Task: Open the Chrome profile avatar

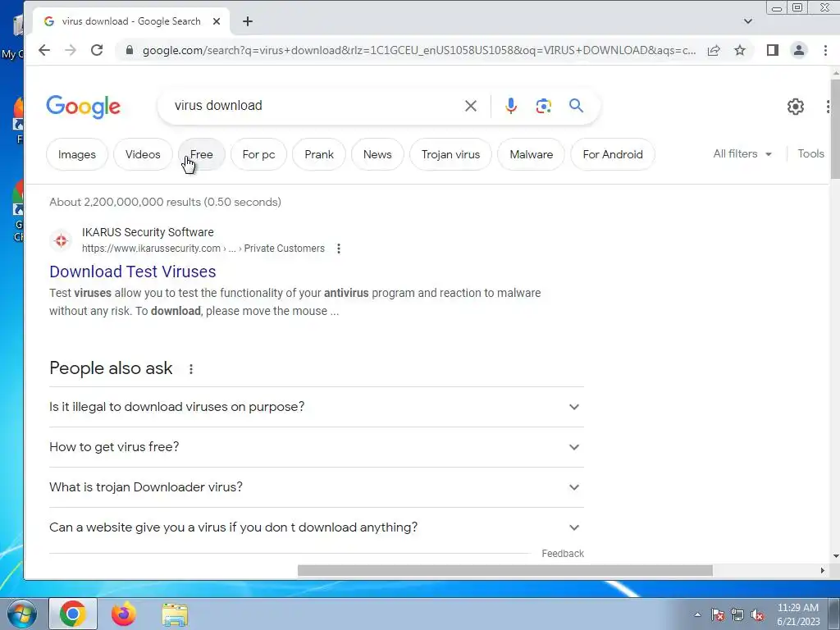Action: pyautogui.click(x=798, y=50)
